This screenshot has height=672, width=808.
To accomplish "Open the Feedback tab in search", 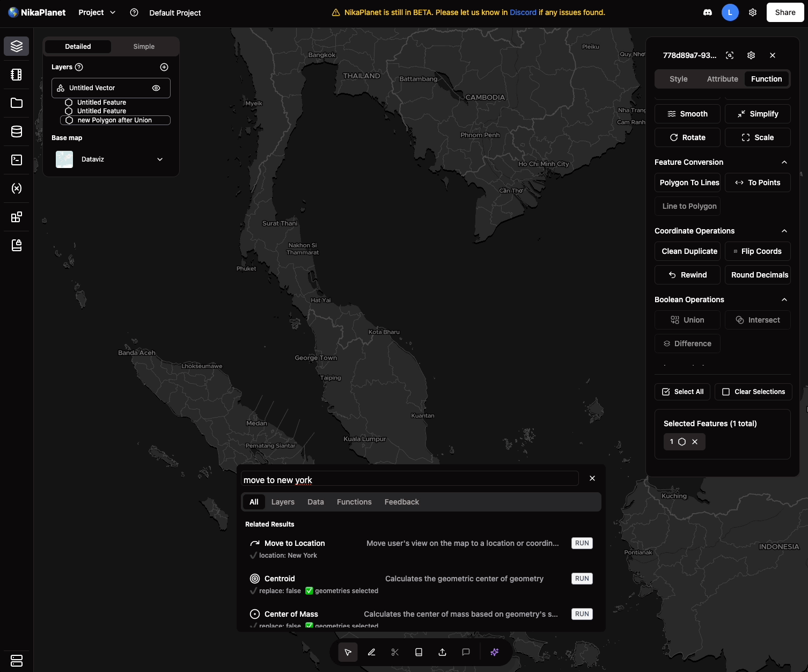I will click(x=402, y=502).
